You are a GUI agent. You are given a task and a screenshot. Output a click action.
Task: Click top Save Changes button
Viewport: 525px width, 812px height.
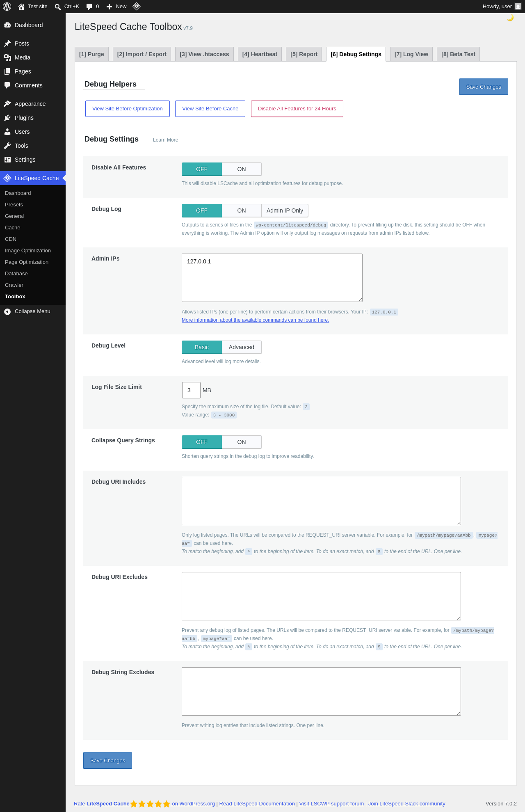pos(484,87)
